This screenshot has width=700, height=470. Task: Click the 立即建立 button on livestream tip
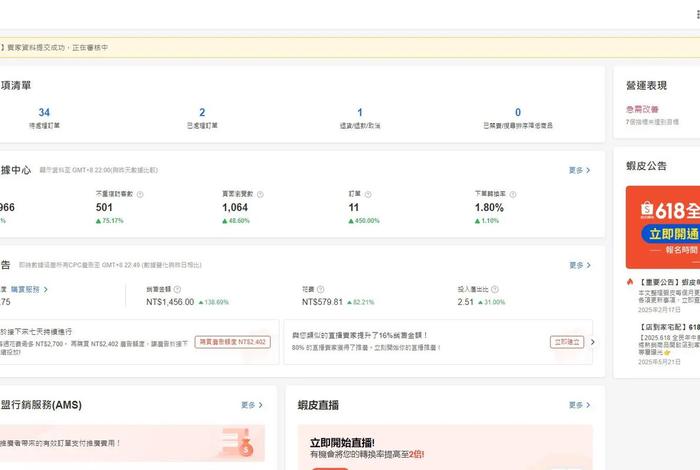click(567, 342)
